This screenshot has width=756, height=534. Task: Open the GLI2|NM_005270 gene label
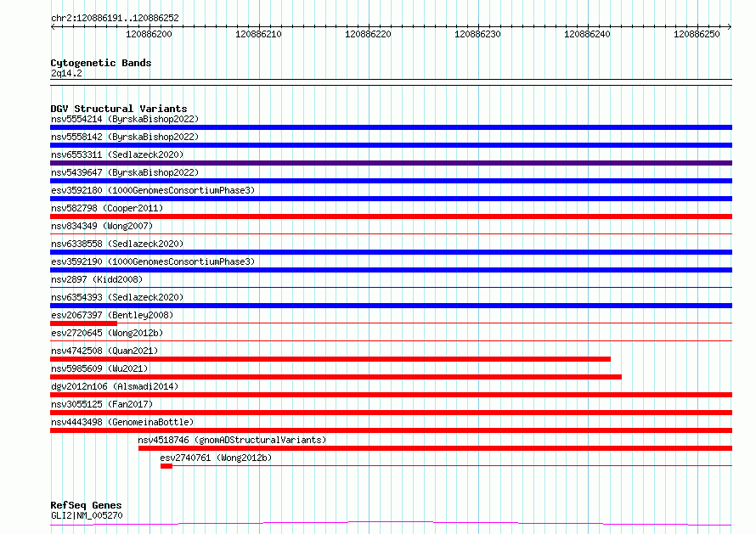coord(87,515)
